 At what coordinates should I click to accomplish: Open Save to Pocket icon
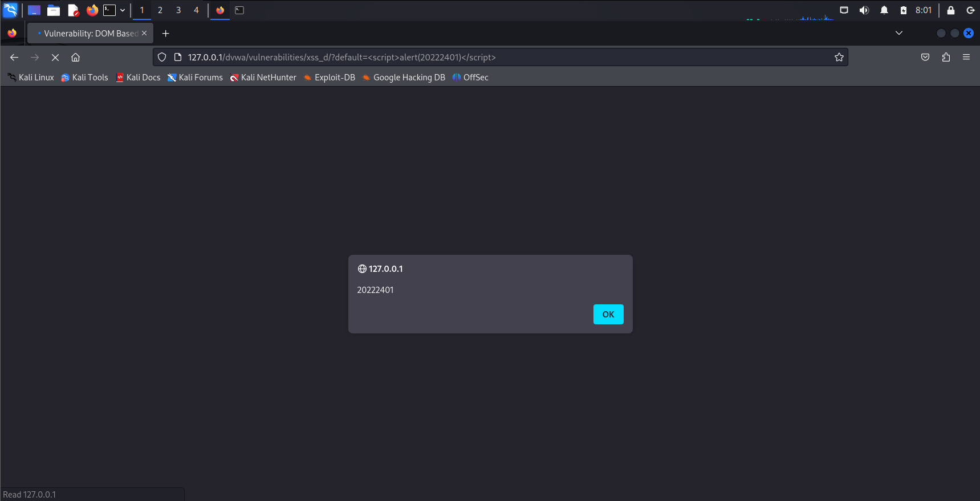coord(925,57)
